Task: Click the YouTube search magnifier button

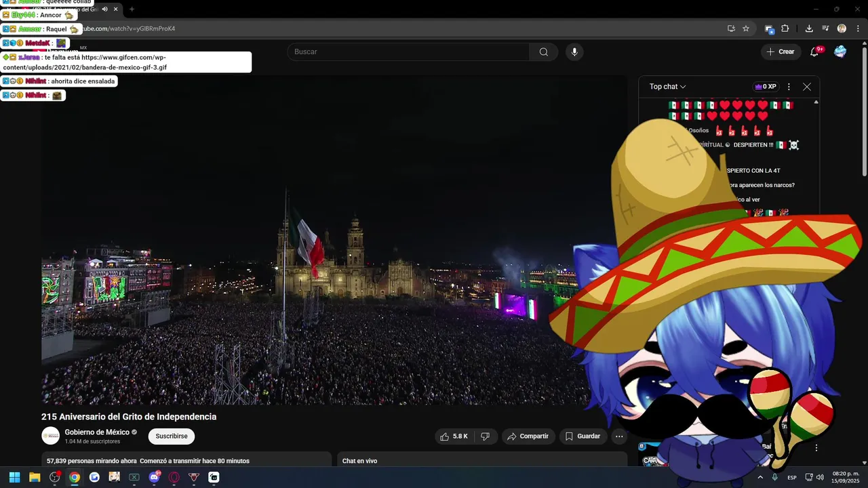Action: point(544,52)
